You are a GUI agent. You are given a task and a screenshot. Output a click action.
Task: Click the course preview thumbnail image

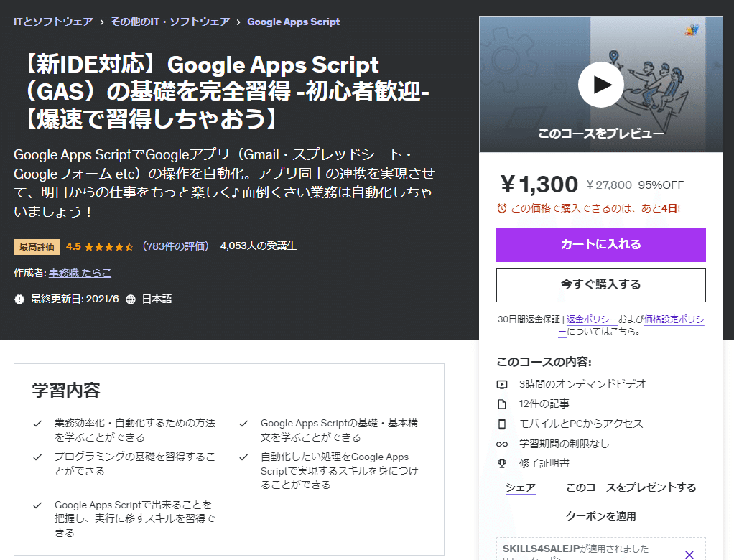[600, 84]
